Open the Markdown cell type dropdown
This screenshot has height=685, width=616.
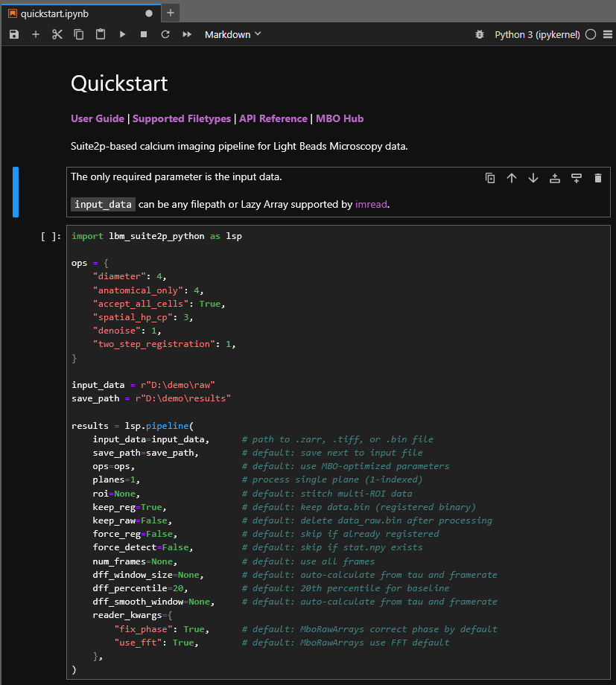point(233,34)
